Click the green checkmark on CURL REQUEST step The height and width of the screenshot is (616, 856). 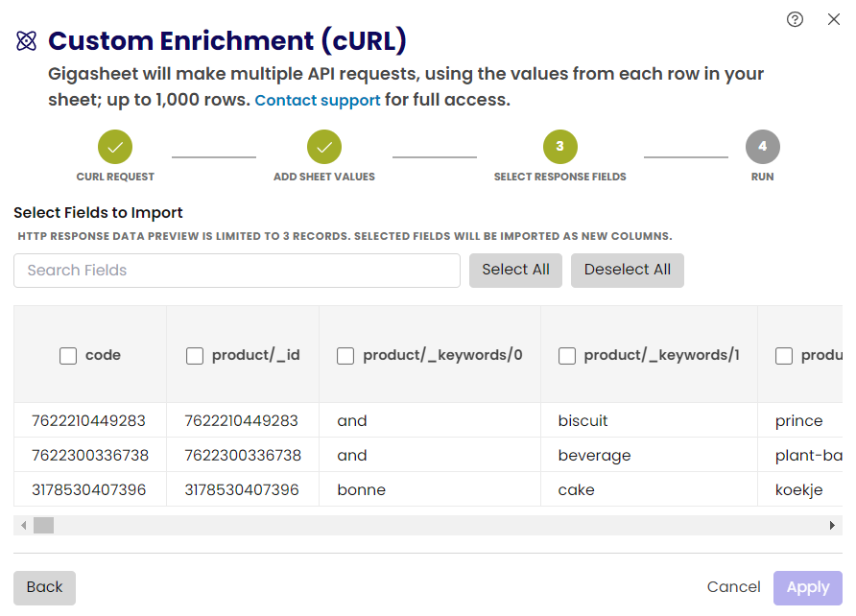115,148
